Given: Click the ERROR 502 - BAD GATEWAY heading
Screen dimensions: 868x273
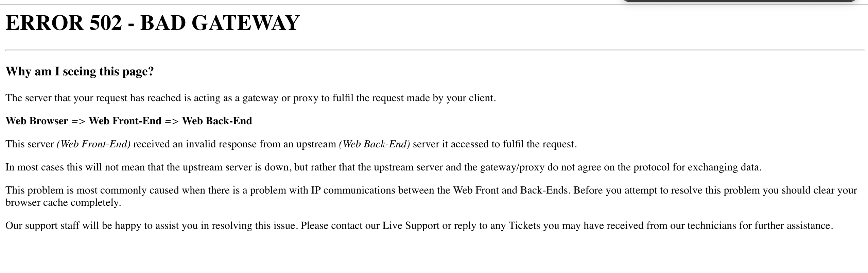Looking at the screenshot, I should click(x=153, y=23).
